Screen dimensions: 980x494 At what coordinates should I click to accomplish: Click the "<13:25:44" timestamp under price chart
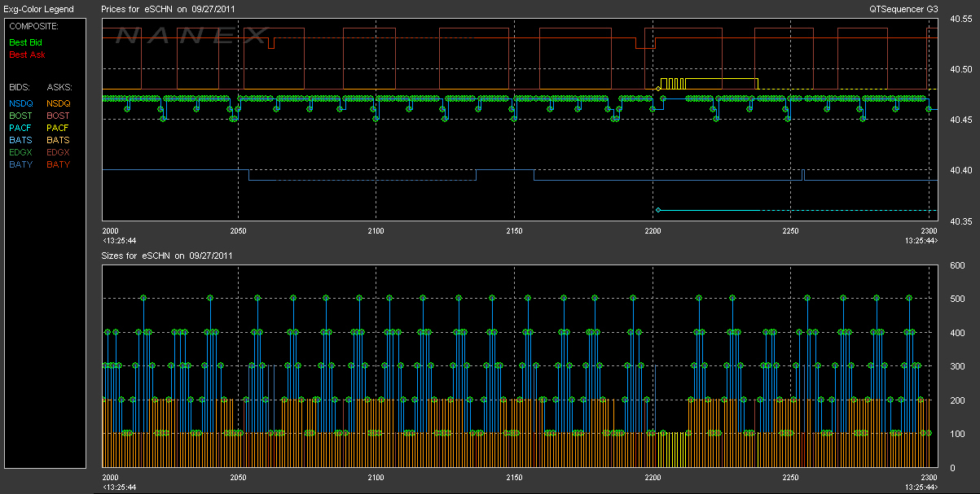pyautogui.click(x=119, y=241)
